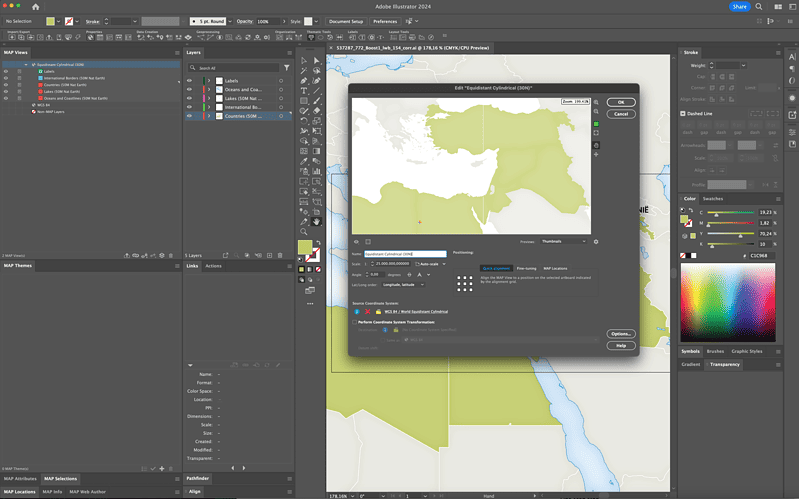
Task: Click the Layers filter funnel icon
Action: click(x=287, y=68)
